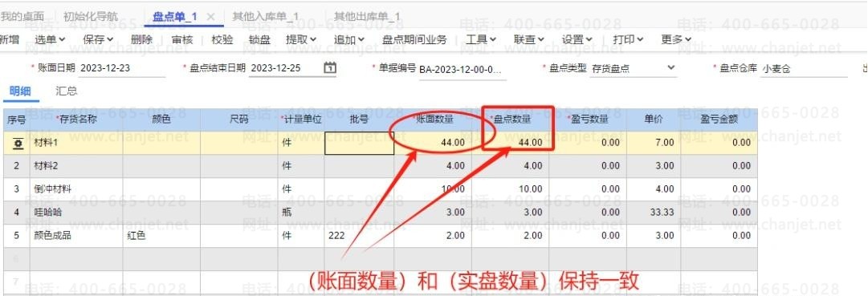Click batch number cell 222
Image resolution: width=868 pixels, height=296 pixels.
click(359, 236)
